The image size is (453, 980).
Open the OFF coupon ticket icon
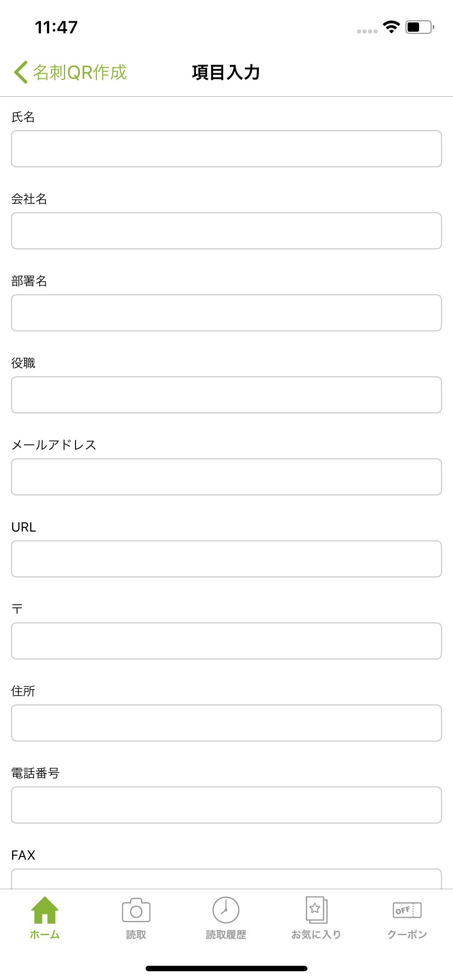pyautogui.click(x=407, y=910)
